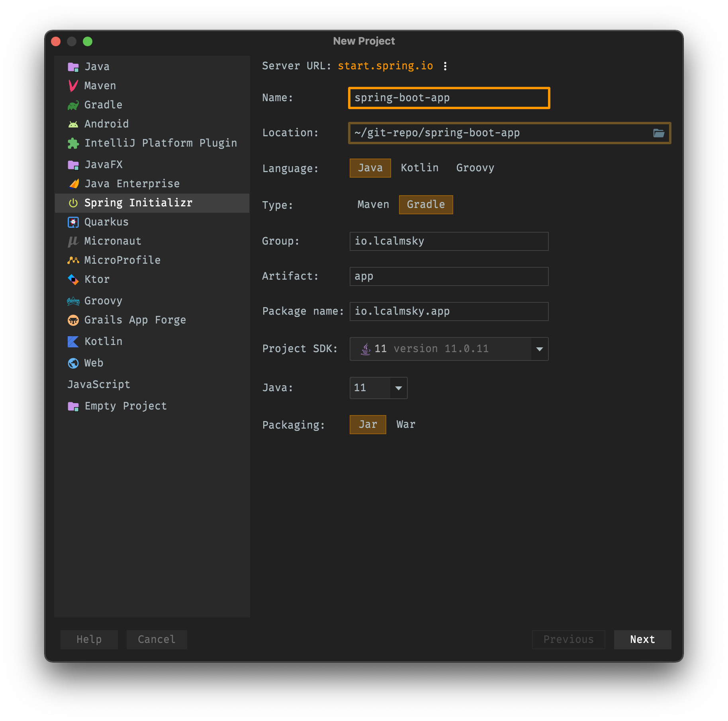Image resolution: width=728 pixels, height=721 pixels.
Task: Select Groovy as the language
Action: [x=475, y=168]
